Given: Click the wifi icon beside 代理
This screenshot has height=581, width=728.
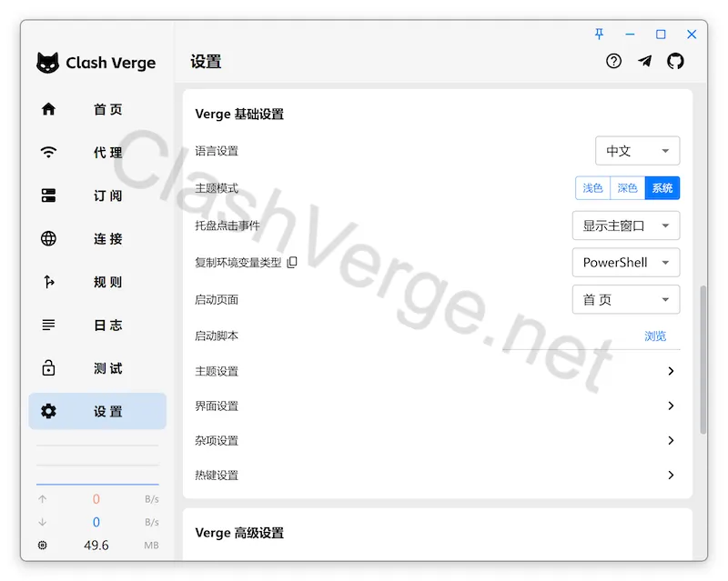Looking at the screenshot, I should [48, 152].
